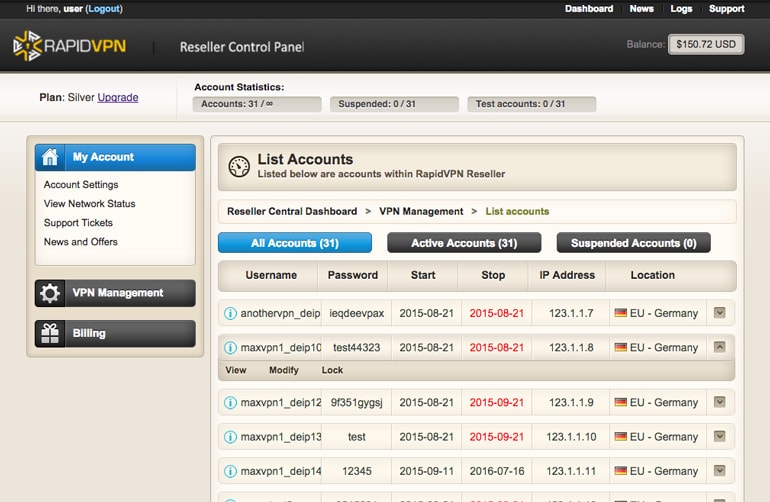The image size is (770, 502).
Task: Select password 12345
Action: [357, 472]
